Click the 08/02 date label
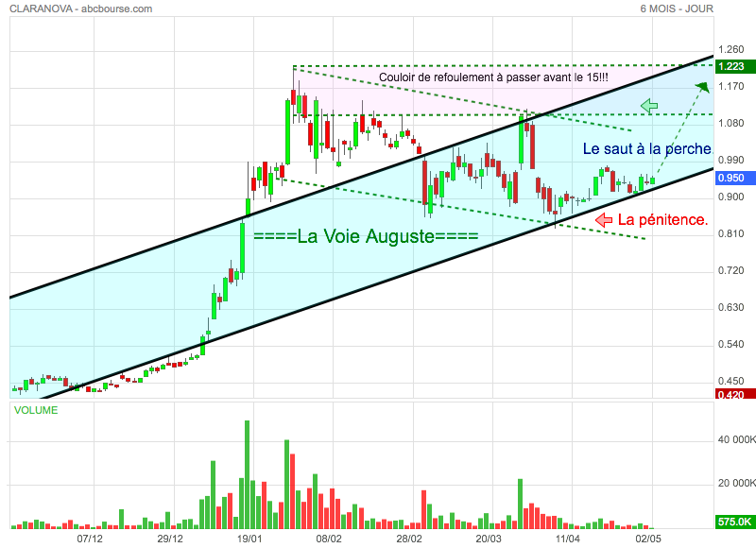 (329, 539)
